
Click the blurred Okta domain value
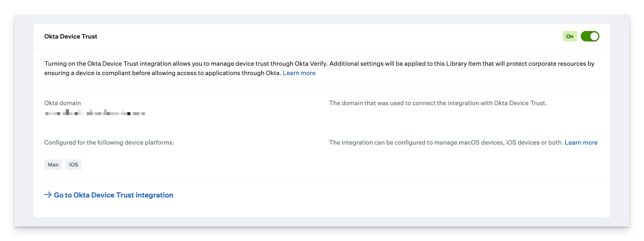(x=95, y=113)
